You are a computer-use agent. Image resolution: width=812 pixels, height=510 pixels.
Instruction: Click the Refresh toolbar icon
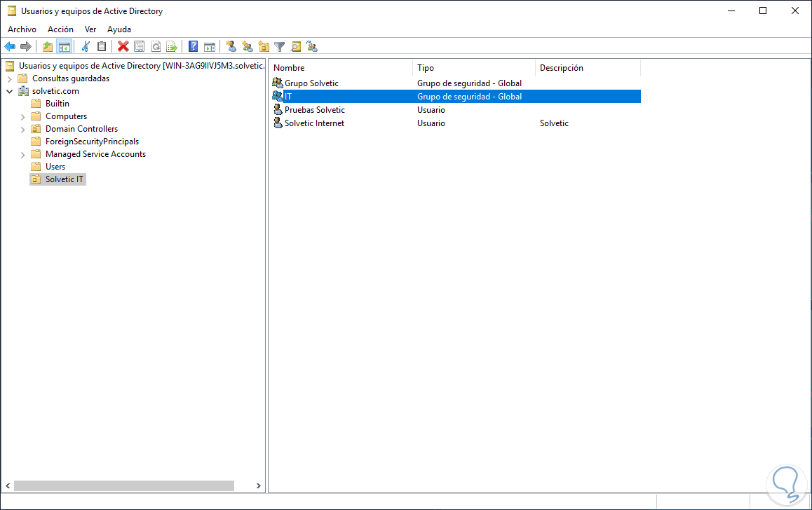click(x=156, y=46)
